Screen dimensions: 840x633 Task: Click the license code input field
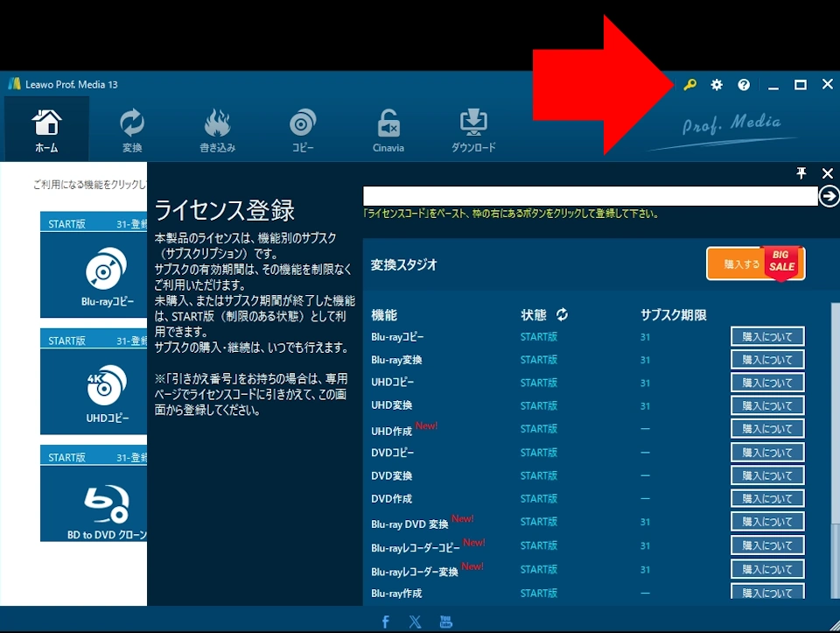(590, 197)
